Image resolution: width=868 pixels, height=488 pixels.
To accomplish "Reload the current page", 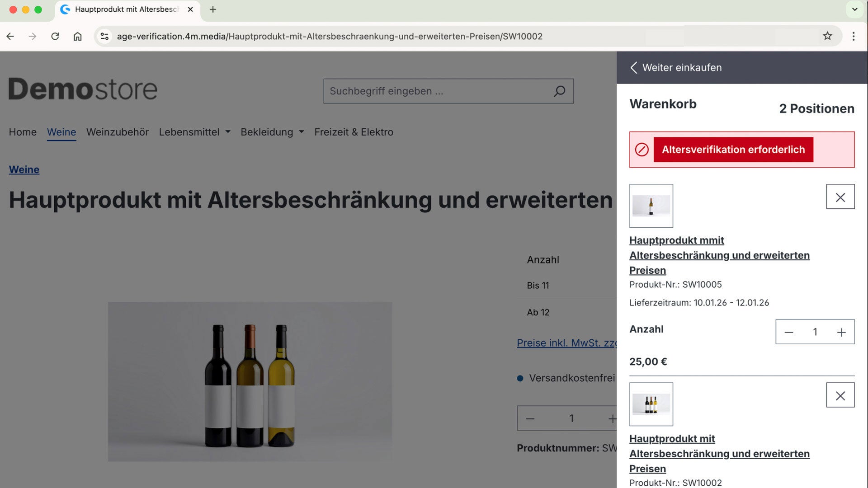I will point(55,36).
